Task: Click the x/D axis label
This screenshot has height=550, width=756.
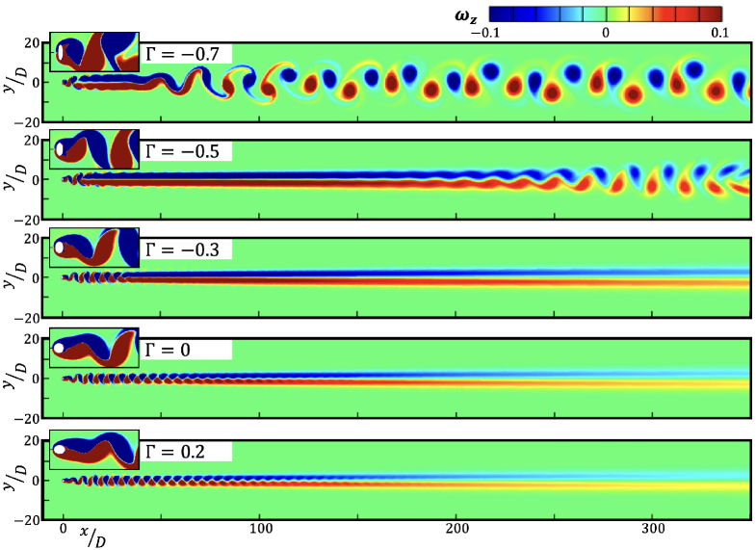Action: (92, 536)
